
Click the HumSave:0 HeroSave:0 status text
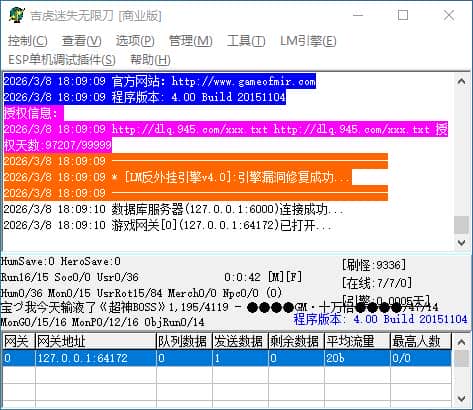(x=61, y=261)
